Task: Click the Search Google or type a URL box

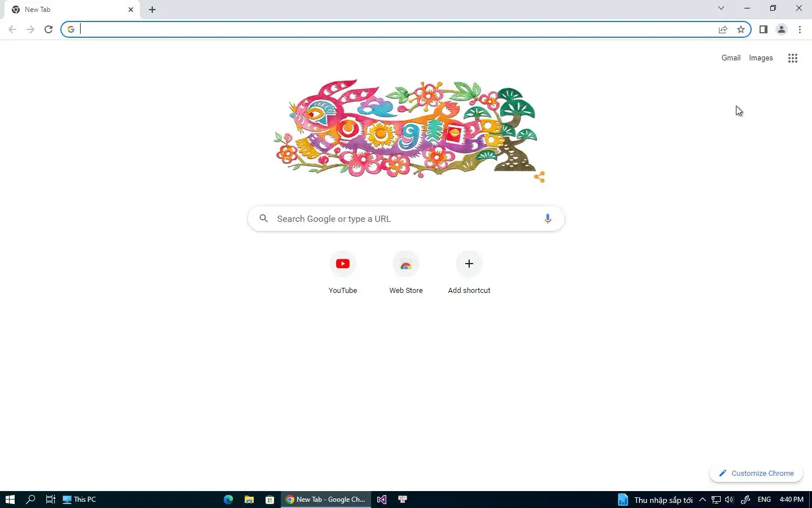Action: (x=406, y=218)
